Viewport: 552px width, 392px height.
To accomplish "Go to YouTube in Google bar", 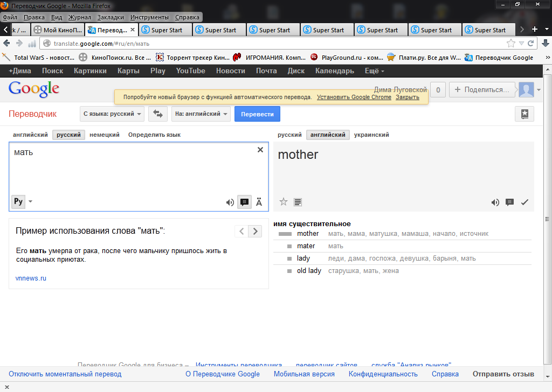I will (x=190, y=71).
